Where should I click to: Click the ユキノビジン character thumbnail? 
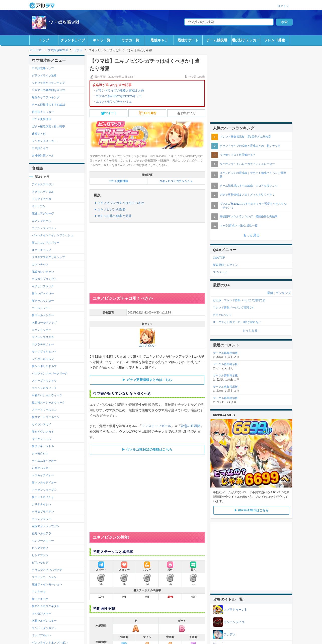(x=147, y=336)
